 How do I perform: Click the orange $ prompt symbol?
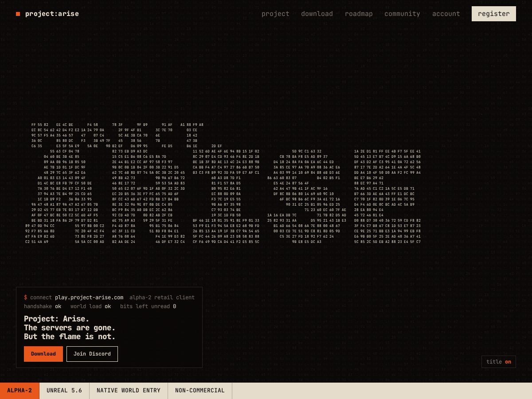tap(26, 297)
